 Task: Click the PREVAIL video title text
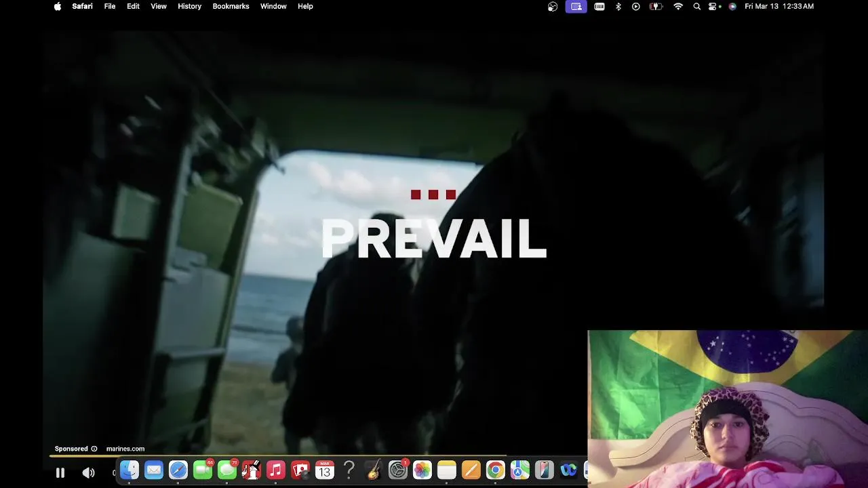pyautogui.click(x=433, y=239)
